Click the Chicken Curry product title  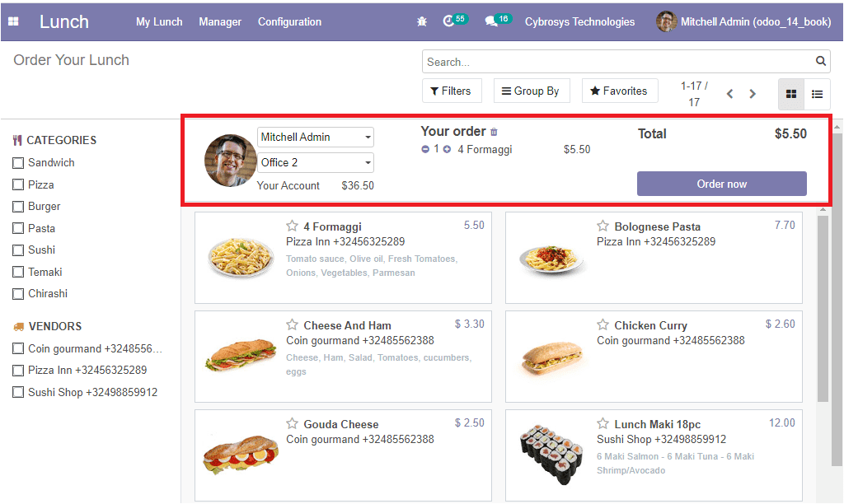coord(651,325)
